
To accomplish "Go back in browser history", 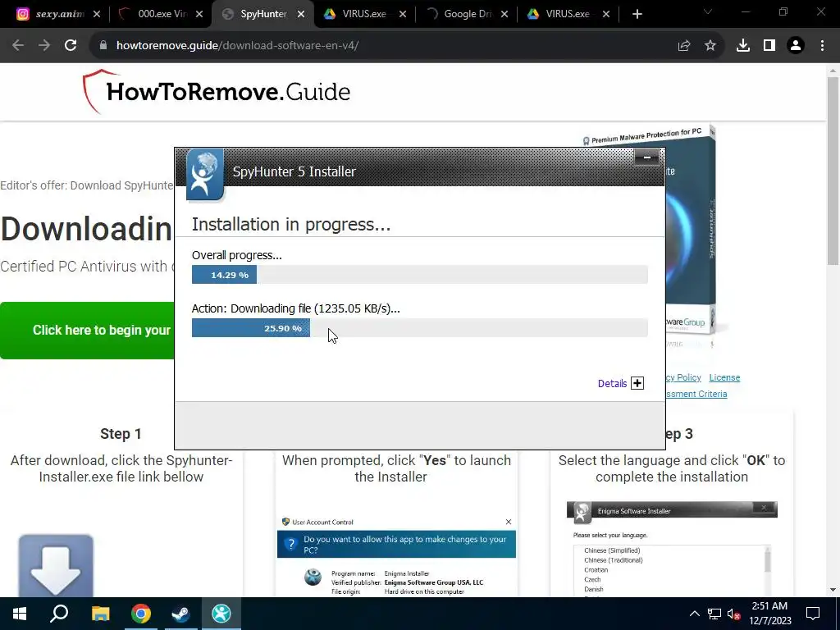I will [18, 46].
